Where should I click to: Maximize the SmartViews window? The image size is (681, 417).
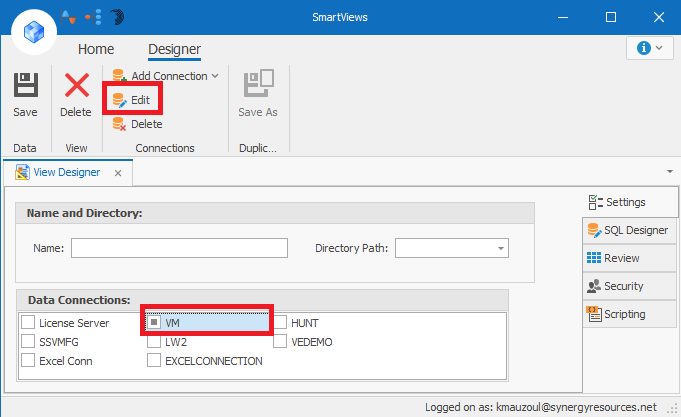click(611, 17)
